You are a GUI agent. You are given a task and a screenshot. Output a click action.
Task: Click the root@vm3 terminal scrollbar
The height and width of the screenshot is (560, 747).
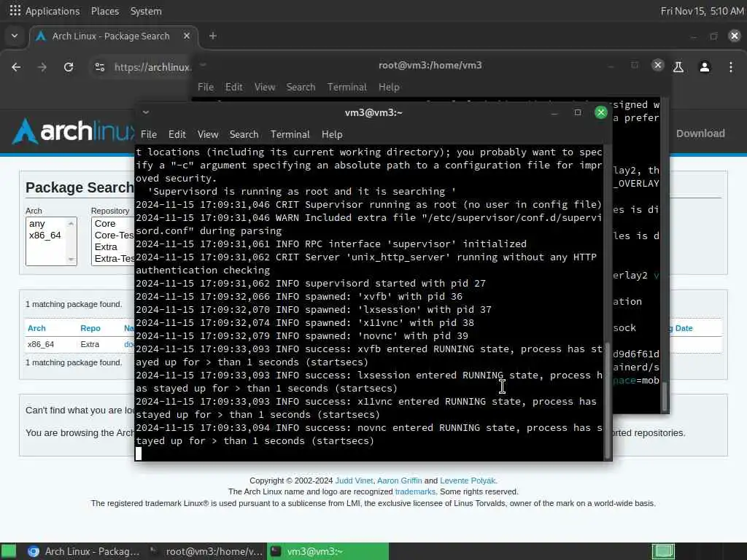665,396
